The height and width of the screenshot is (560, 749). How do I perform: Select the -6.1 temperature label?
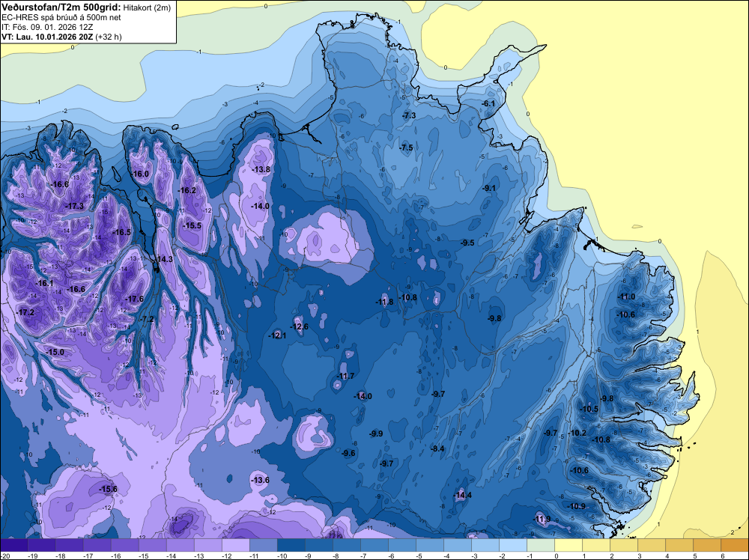488,103
